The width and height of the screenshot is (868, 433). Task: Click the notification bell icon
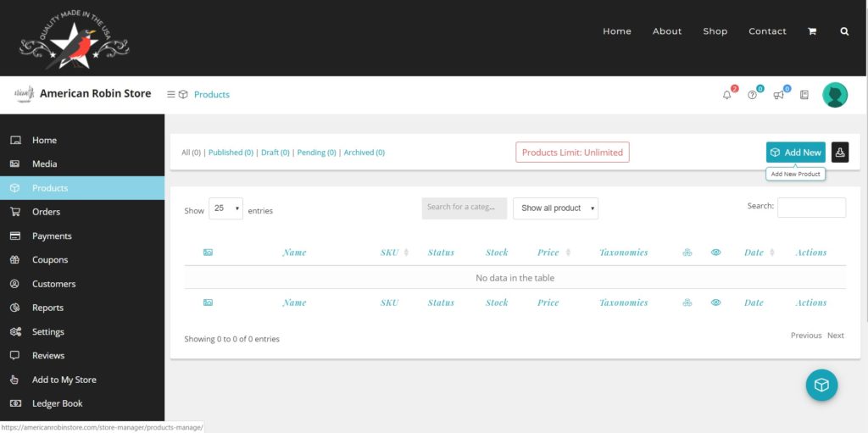726,95
